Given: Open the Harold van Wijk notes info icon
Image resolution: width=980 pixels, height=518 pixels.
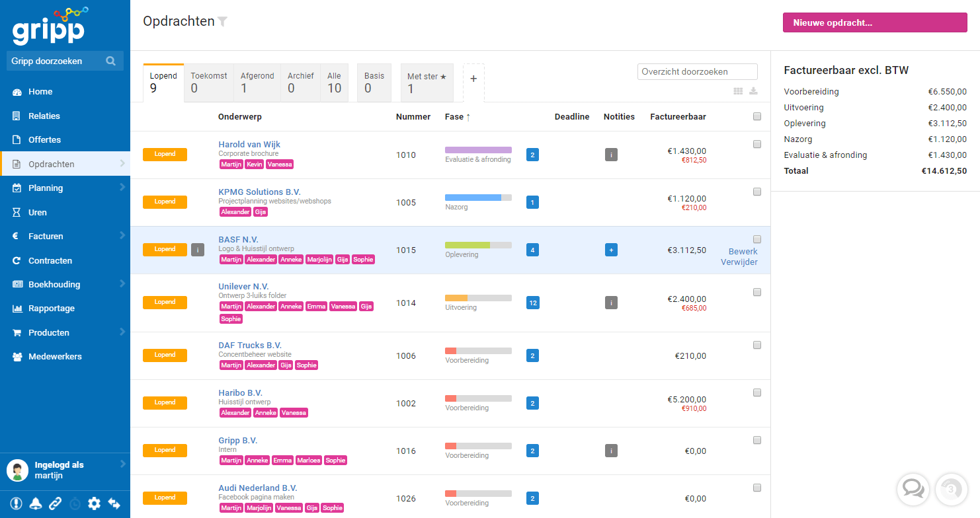Looking at the screenshot, I should 612,155.
